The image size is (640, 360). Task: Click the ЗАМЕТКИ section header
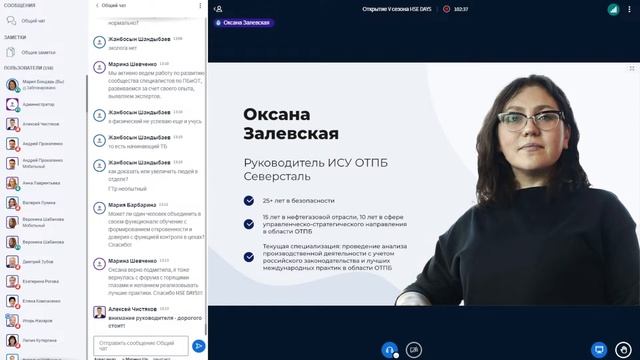click(x=15, y=37)
